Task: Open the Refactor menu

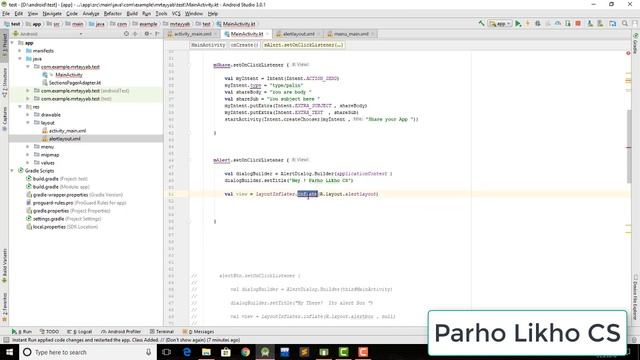Action: point(113,13)
